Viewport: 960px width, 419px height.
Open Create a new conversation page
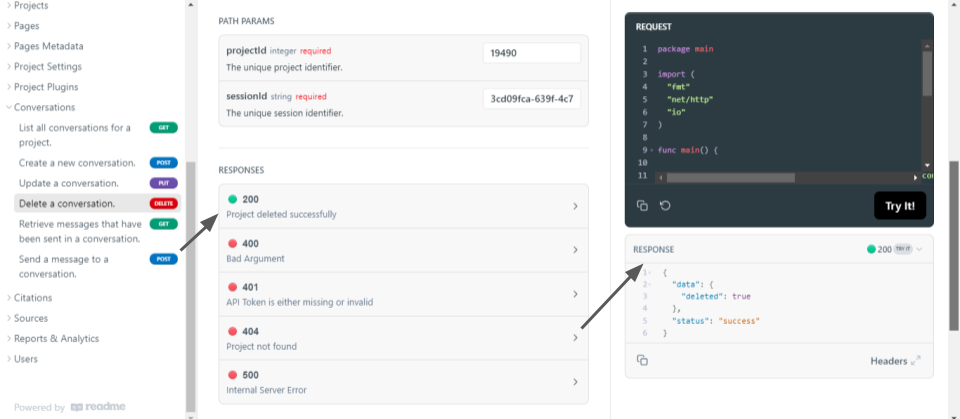(x=77, y=163)
